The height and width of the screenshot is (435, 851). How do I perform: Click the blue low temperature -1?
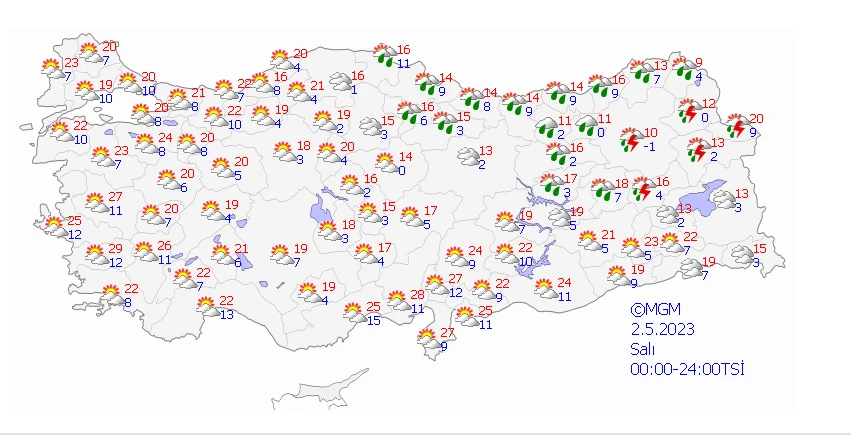tap(649, 147)
